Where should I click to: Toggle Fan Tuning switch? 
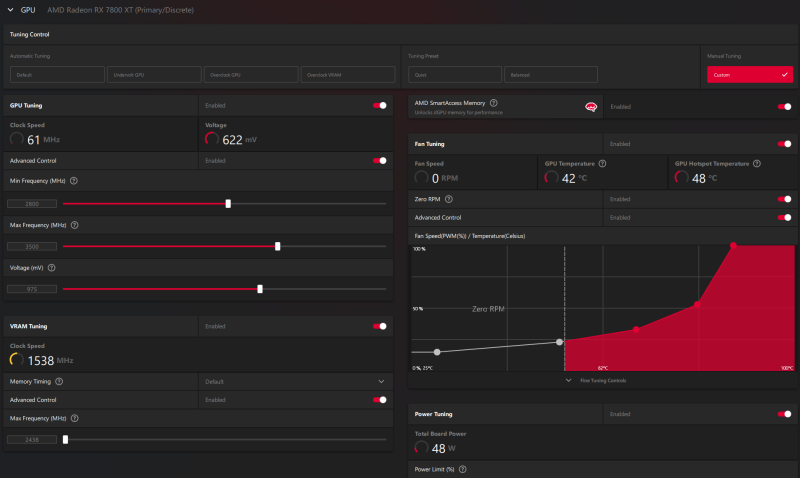[785, 144]
